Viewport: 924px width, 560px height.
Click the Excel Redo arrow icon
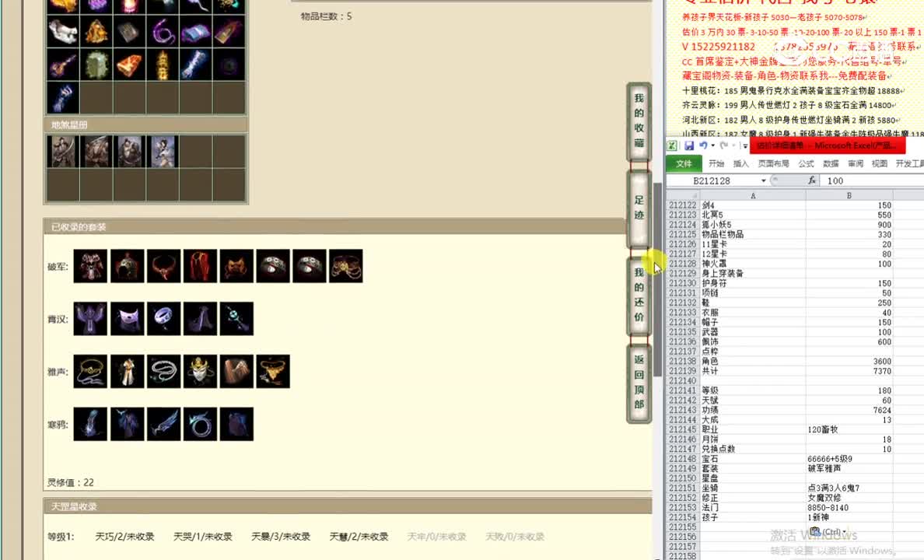click(724, 145)
